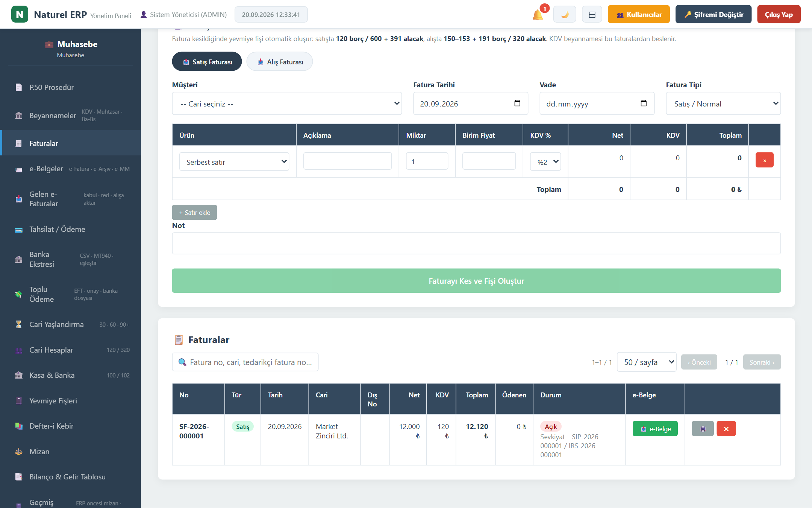
Task: Click Faturayı Kes ve Fişi Oluştur
Action: [476, 281]
